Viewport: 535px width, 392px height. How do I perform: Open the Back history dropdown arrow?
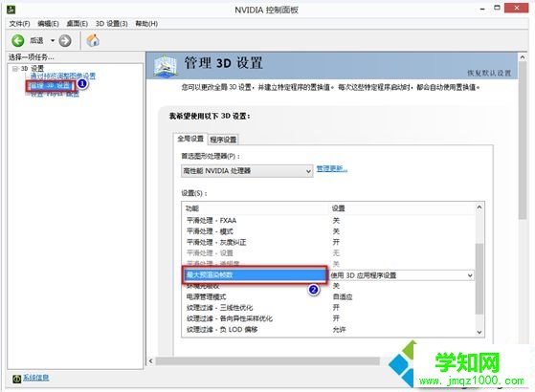pos(53,41)
